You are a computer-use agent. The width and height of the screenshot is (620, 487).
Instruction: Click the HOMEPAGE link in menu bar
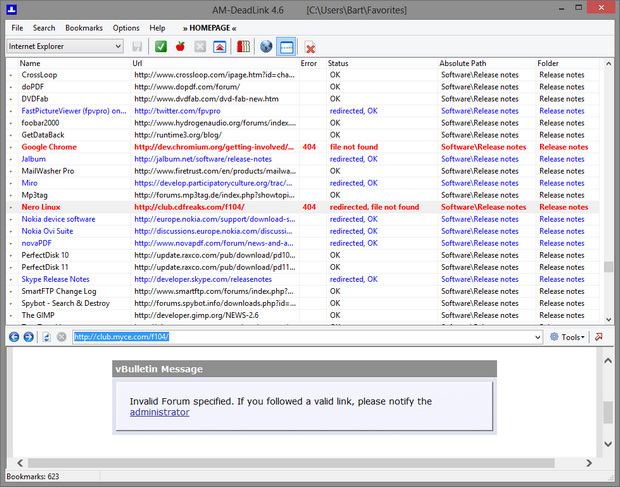click(210, 28)
